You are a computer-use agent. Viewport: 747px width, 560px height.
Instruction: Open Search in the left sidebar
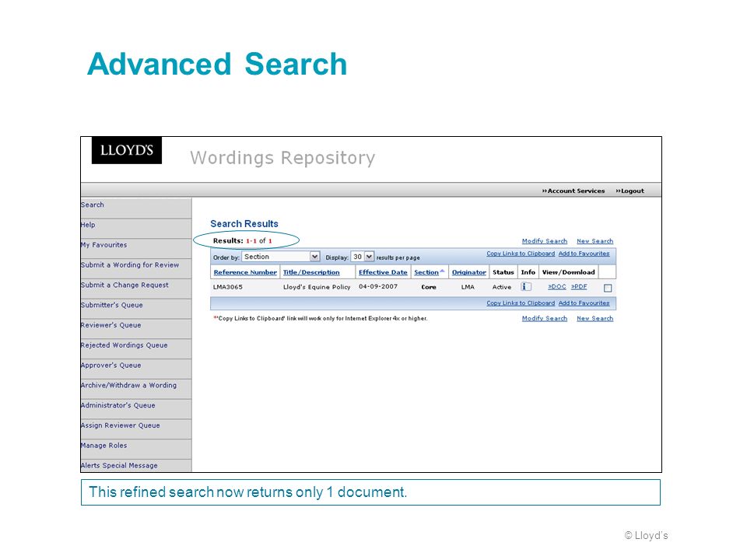click(x=92, y=205)
